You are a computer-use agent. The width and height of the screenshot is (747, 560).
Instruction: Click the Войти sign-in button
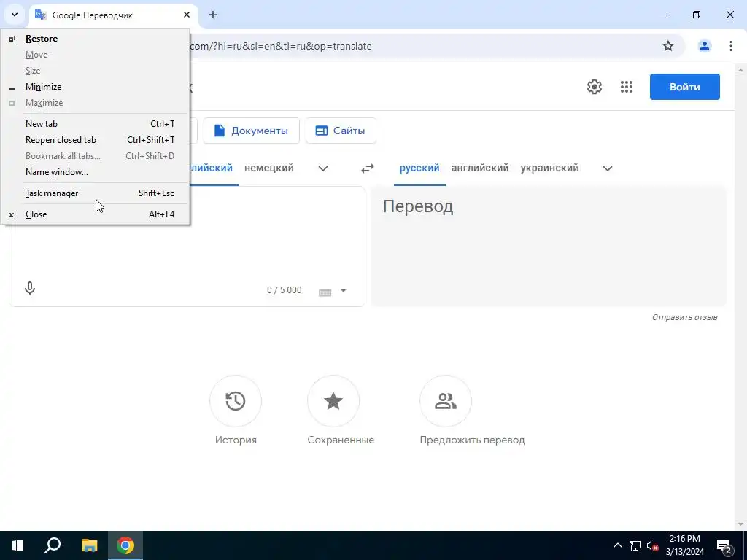tap(684, 87)
